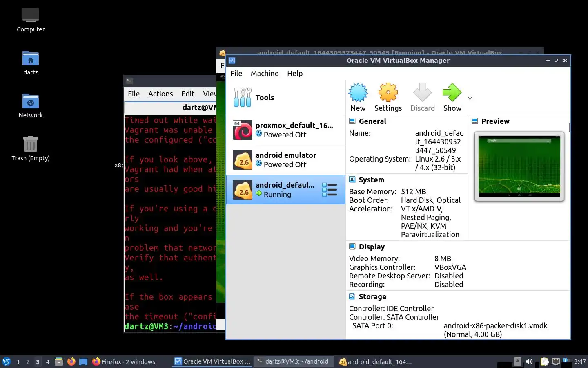Click the General section header
The width and height of the screenshot is (588, 368).
(x=372, y=121)
